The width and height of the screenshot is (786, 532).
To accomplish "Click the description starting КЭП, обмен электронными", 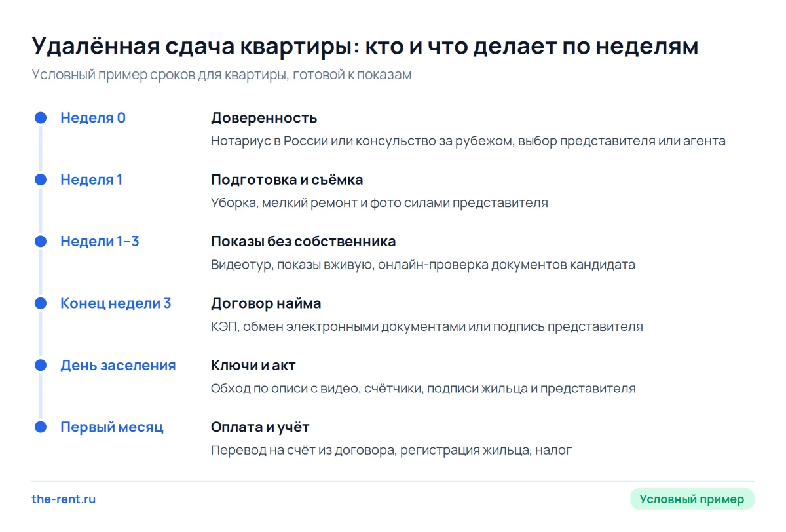I will click(x=427, y=326).
